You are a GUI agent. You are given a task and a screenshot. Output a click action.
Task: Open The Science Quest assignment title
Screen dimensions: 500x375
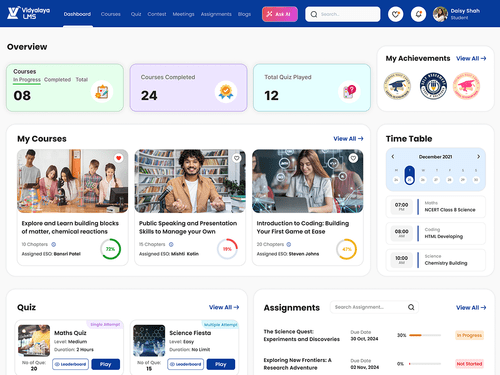pos(302,335)
